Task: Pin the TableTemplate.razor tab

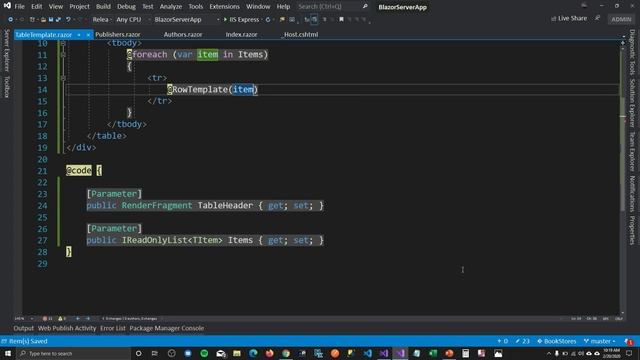Action: pos(79,35)
